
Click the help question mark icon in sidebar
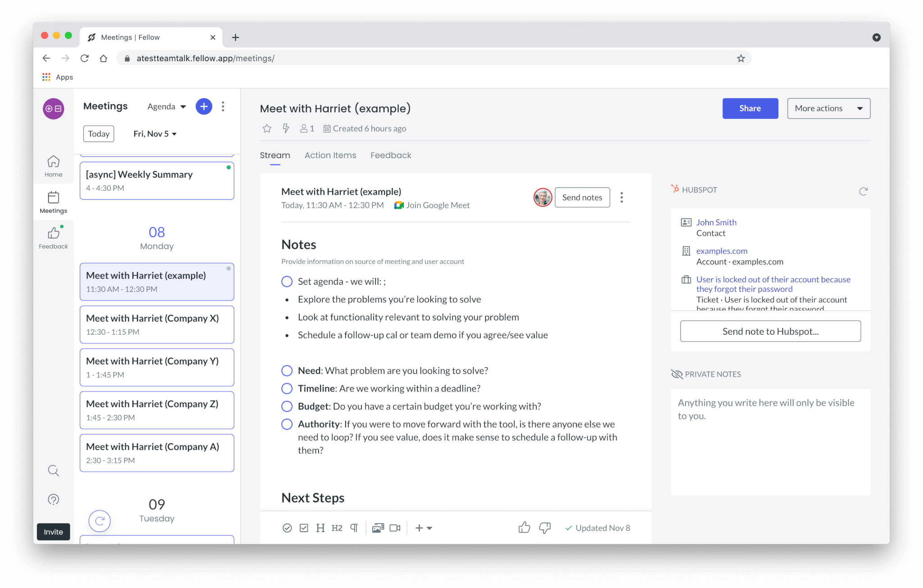pyautogui.click(x=53, y=499)
